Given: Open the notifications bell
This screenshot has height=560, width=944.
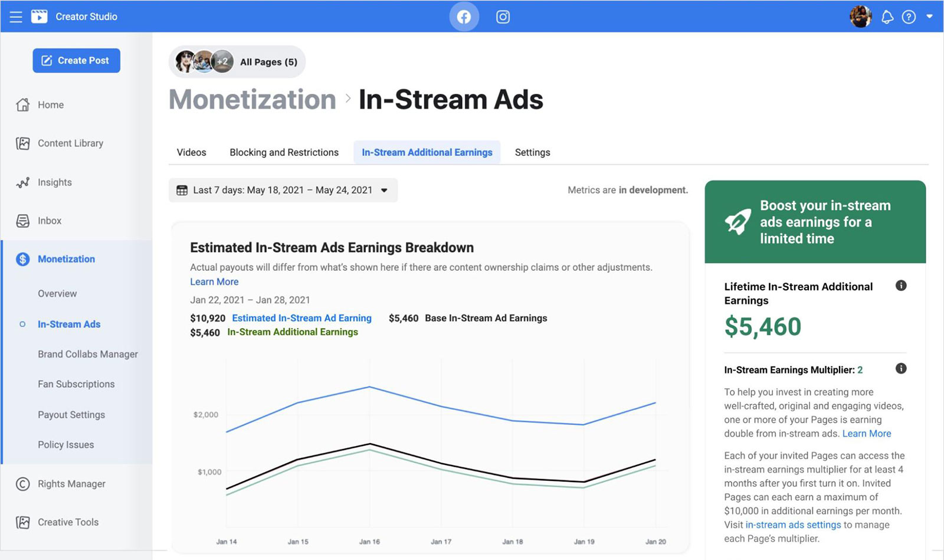Looking at the screenshot, I should (x=887, y=17).
